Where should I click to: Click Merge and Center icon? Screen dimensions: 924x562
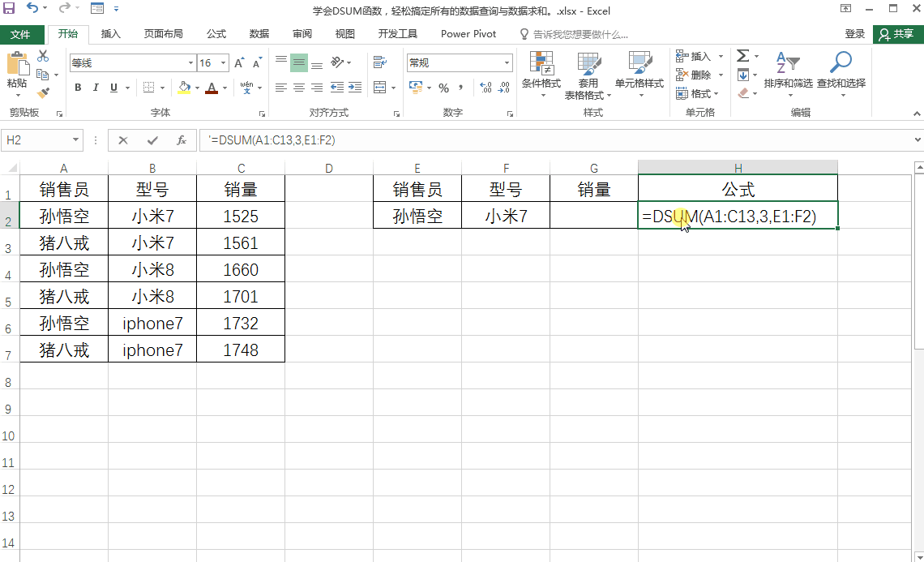coord(380,88)
